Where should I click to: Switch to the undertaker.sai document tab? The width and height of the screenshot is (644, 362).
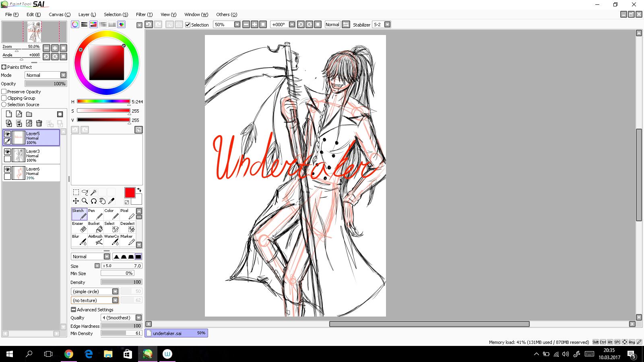176,333
